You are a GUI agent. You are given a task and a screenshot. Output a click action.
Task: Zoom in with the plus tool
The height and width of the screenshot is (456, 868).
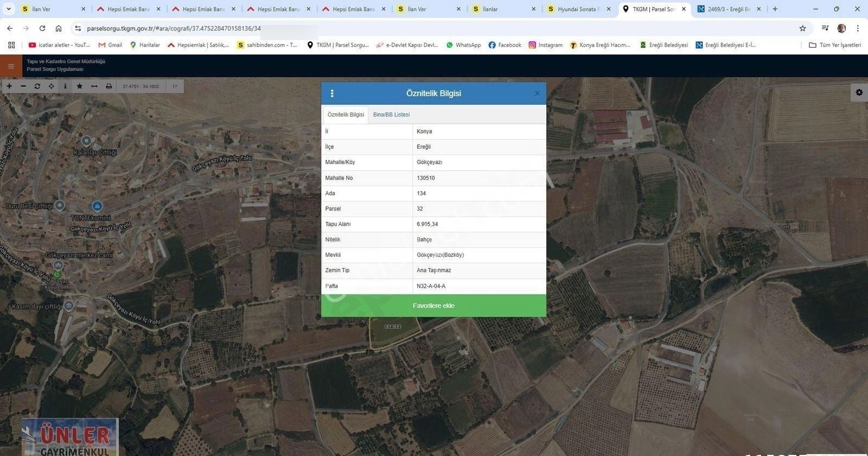(9, 86)
